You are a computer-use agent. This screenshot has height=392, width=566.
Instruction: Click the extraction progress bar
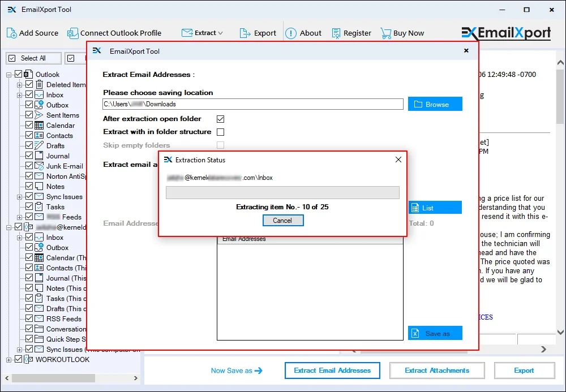pyautogui.click(x=282, y=193)
